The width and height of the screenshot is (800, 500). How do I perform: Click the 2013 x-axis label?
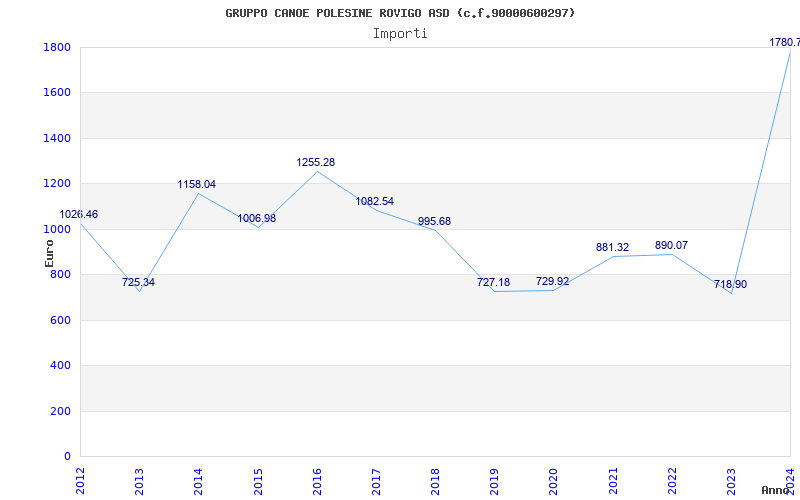click(x=139, y=482)
